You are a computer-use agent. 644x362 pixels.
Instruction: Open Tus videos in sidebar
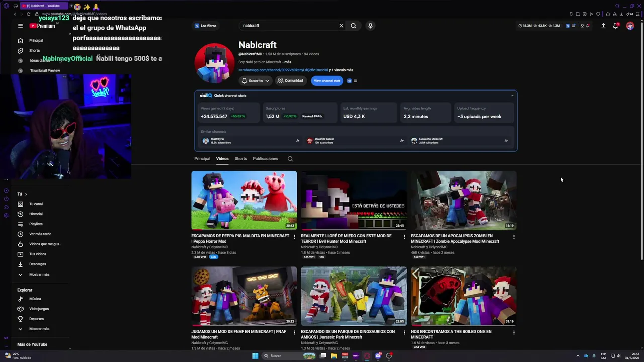click(38, 254)
